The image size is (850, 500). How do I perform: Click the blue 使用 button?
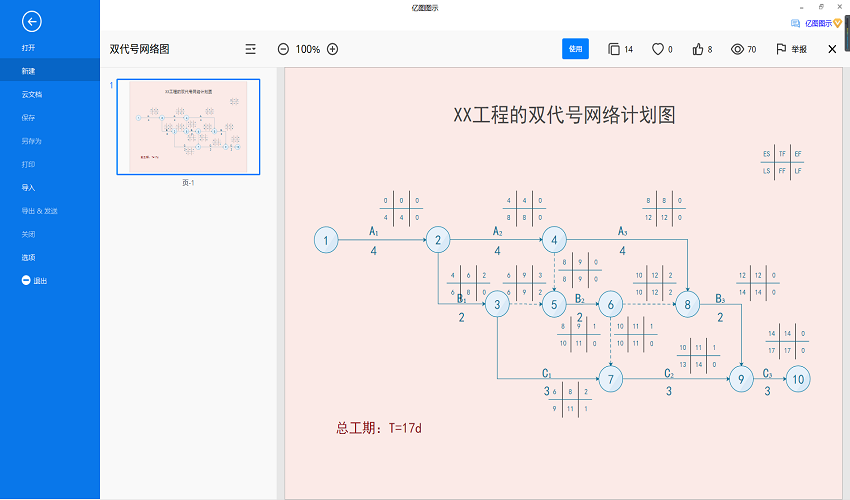(575, 49)
